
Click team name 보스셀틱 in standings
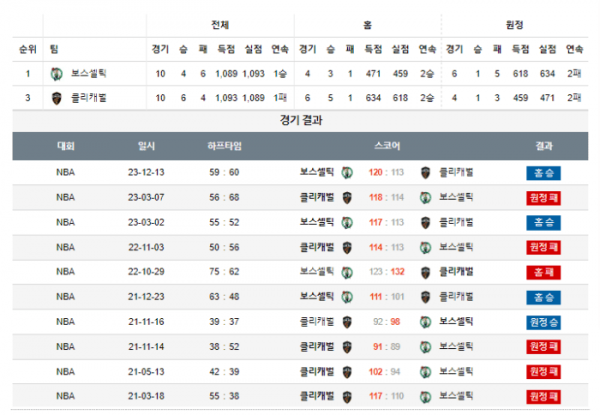89,73
